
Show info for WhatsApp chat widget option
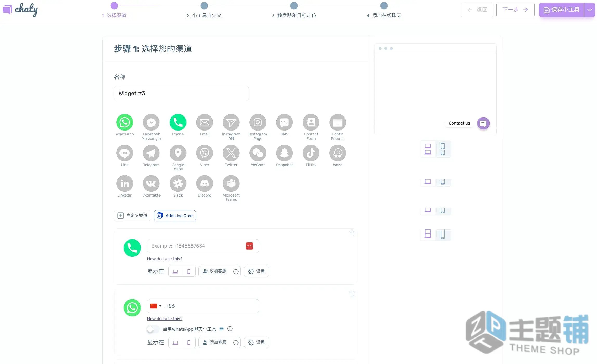coord(230,329)
